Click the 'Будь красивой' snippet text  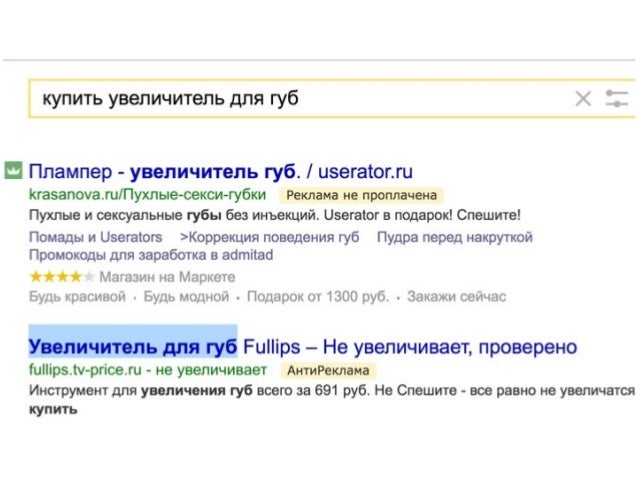[77, 296]
